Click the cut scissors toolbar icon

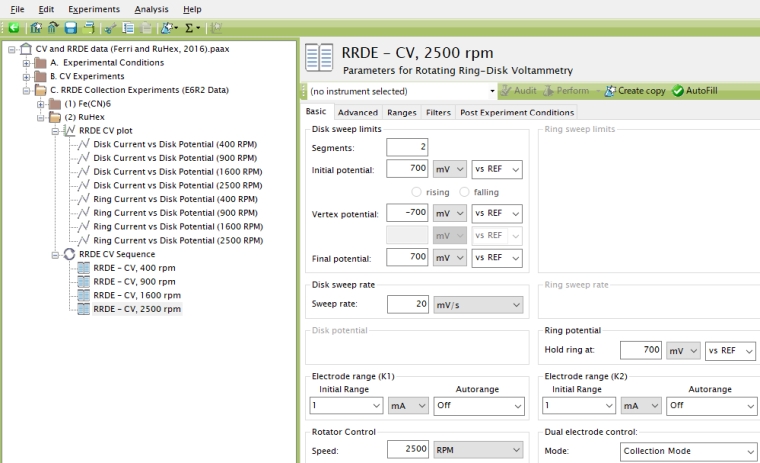click(109, 28)
